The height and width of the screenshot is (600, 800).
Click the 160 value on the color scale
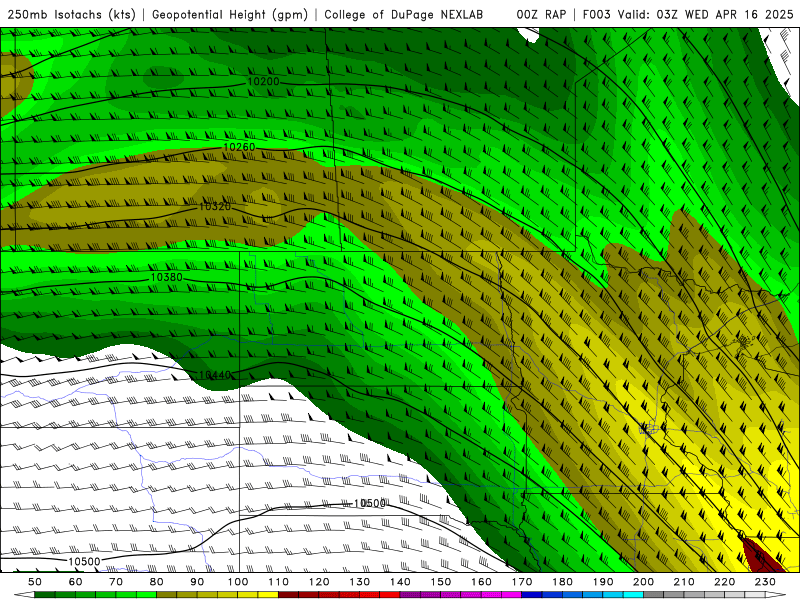point(481,582)
